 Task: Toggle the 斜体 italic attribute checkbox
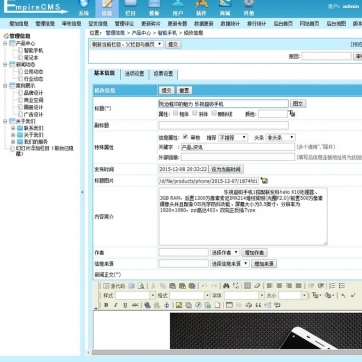195,113
